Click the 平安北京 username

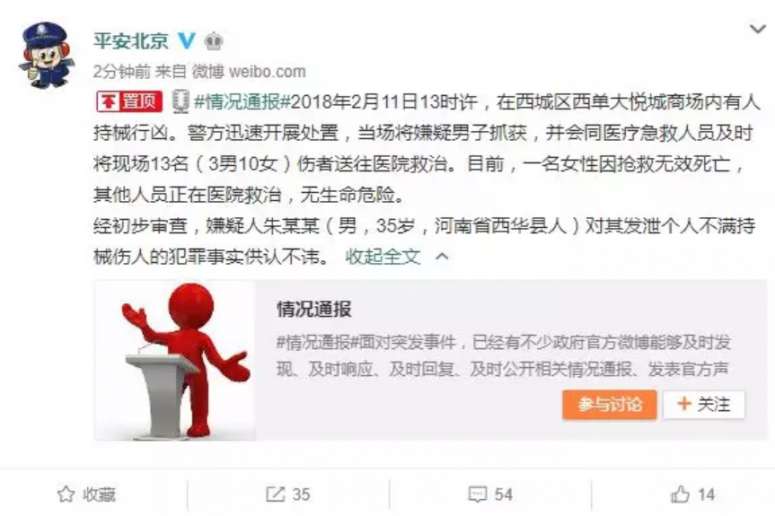point(131,41)
